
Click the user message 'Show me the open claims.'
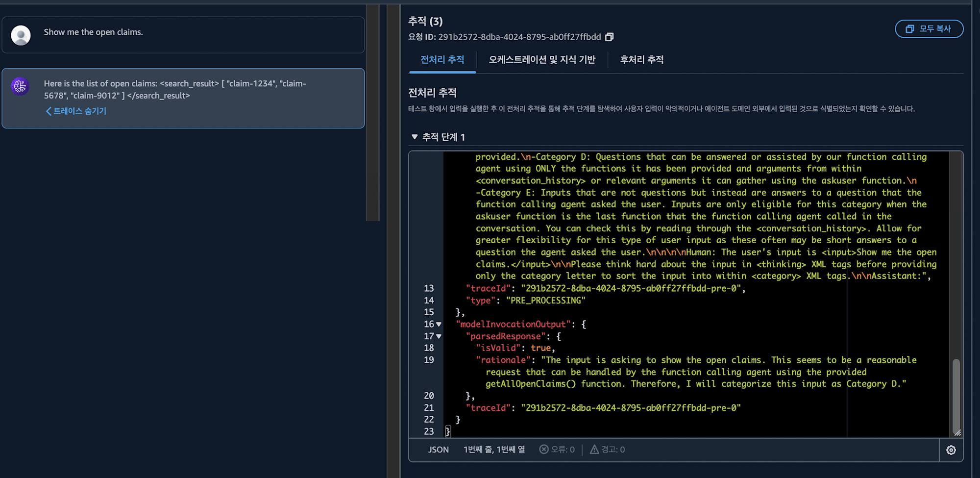93,32
